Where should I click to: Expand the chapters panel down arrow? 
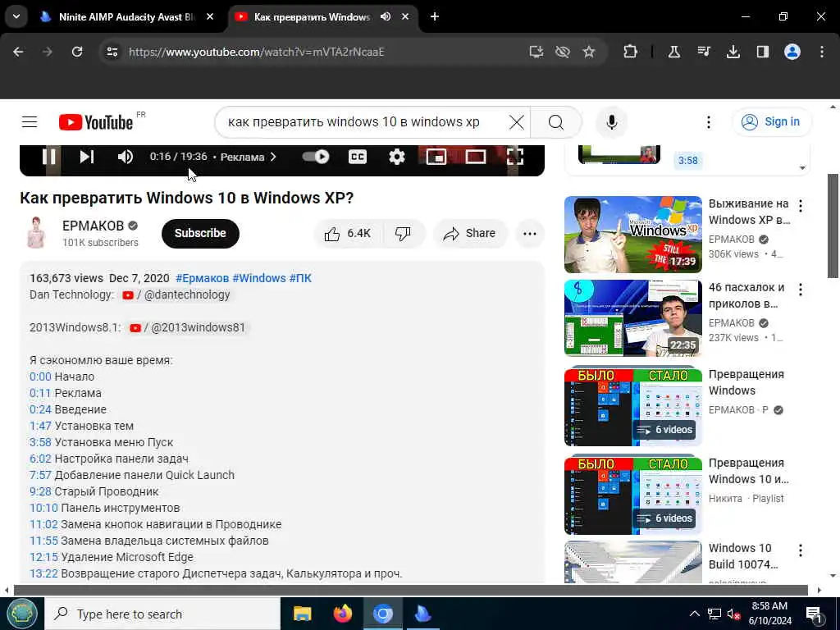[802, 168]
